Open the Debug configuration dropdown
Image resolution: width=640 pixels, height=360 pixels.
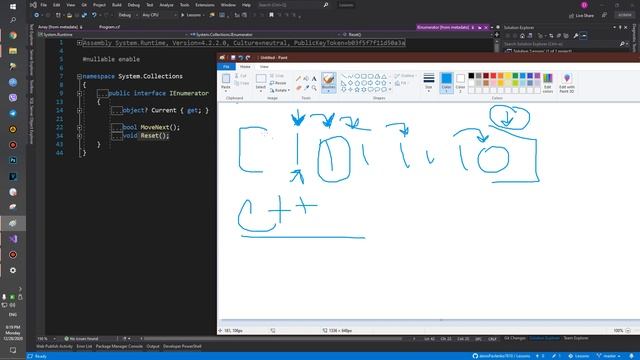[127, 15]
